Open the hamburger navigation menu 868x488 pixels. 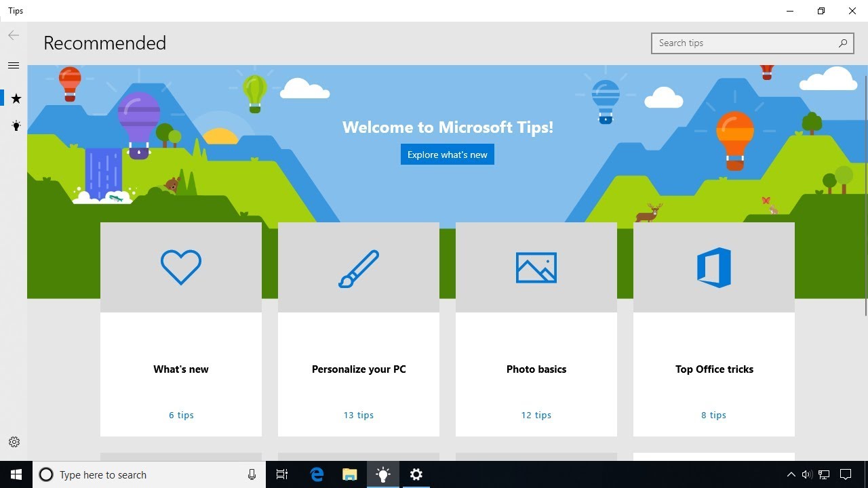14,66
